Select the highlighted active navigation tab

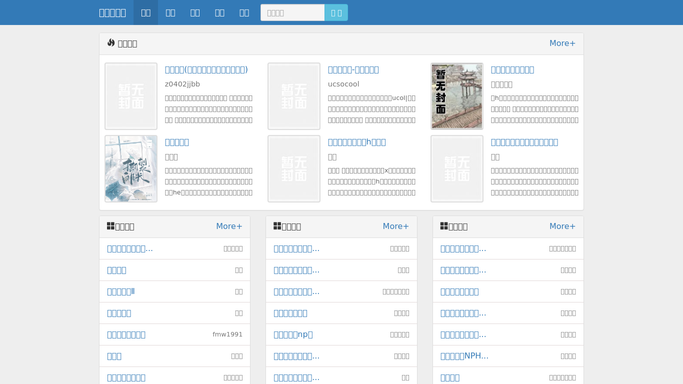pos(145,13)
